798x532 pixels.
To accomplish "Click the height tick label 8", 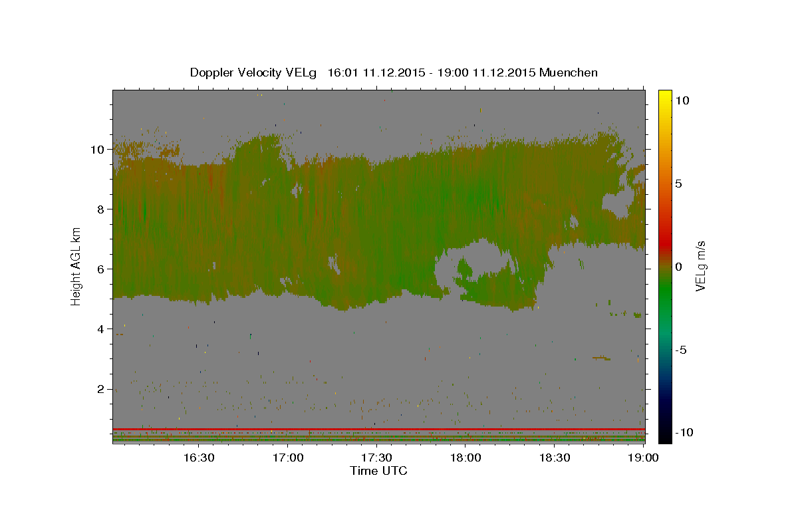I will 102,209.
